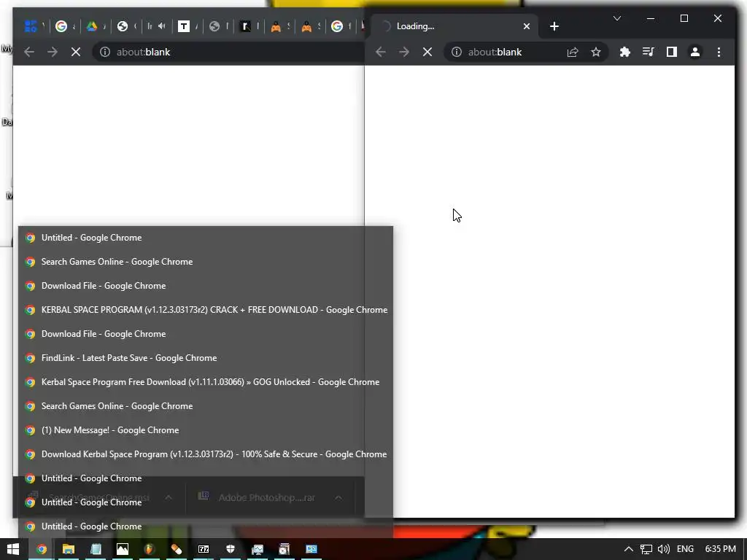The height and width of the screenshot is (560, 747).
Task: Open Windows Security shield on taskbar
Action: (231, 549)
